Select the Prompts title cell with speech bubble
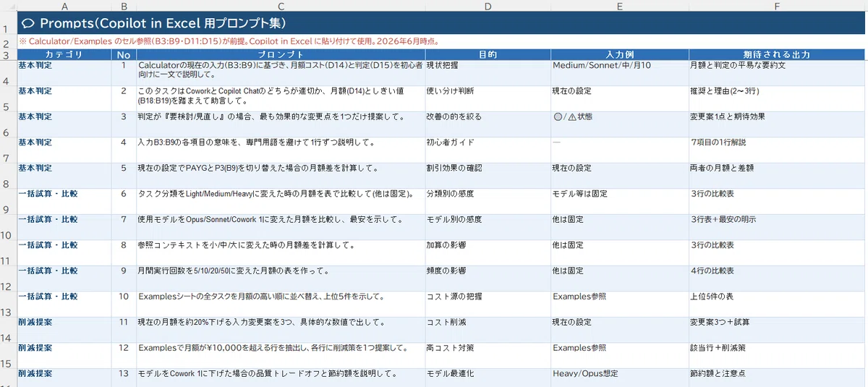This screenshot has width=868, height=387. [x=441, y=23]
